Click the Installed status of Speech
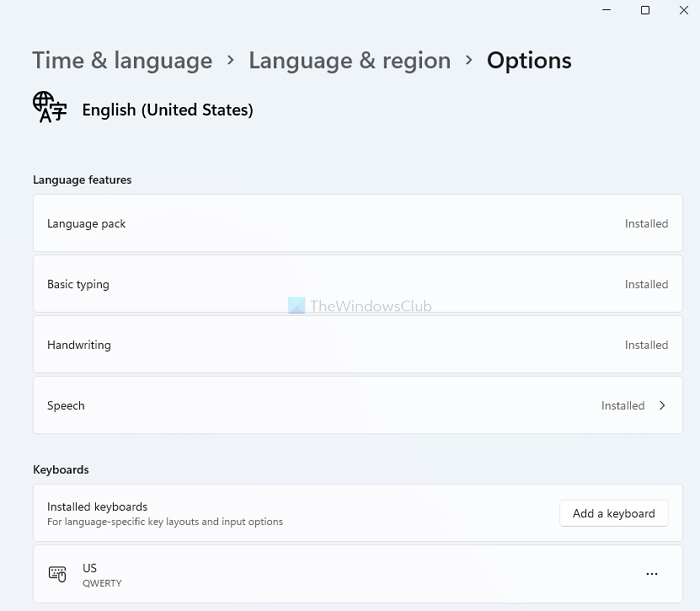This screenshot has height=611, width=700. (x=622, y=406)
